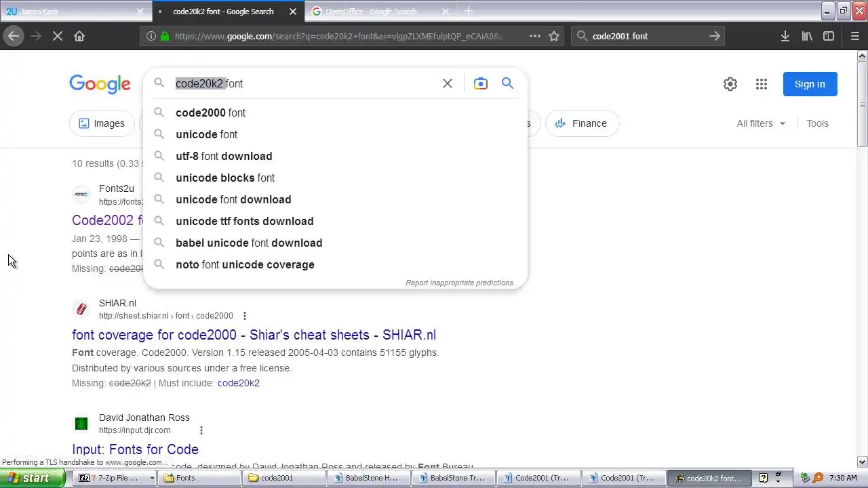Choose suggestion babel unicode font download
This screenshot has height=488, width=868.
coord(335,243)
